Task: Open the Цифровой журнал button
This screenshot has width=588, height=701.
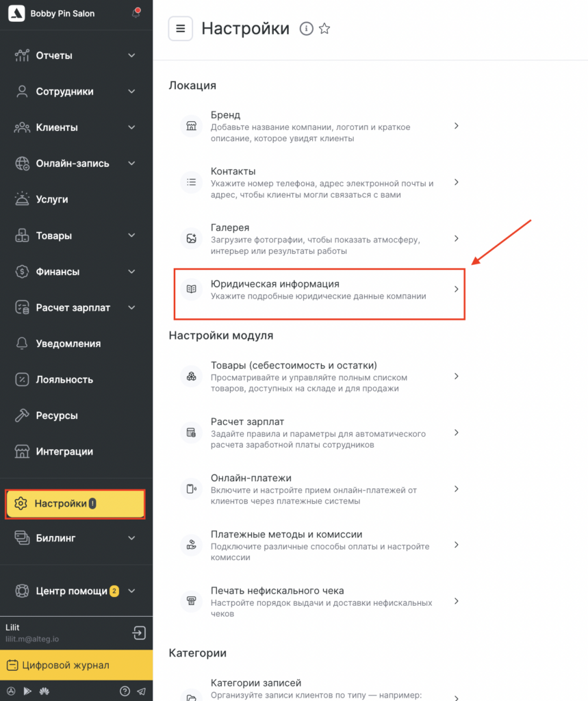Action: click(76, 665)
